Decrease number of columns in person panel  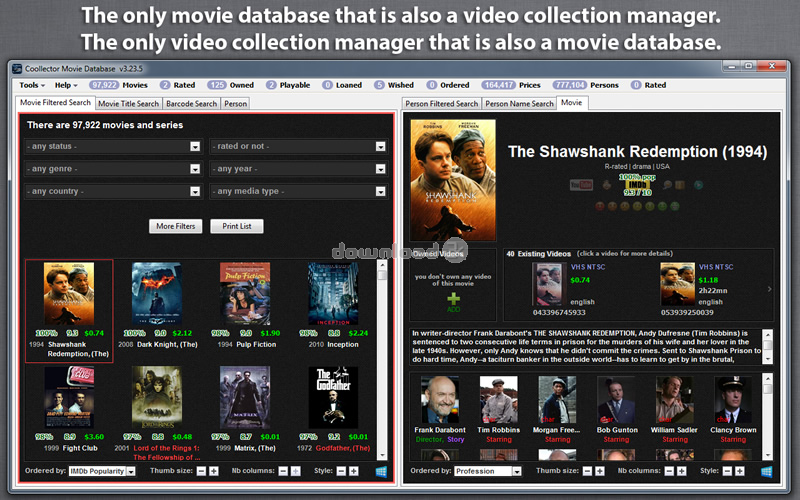click(x=669, y=471)
